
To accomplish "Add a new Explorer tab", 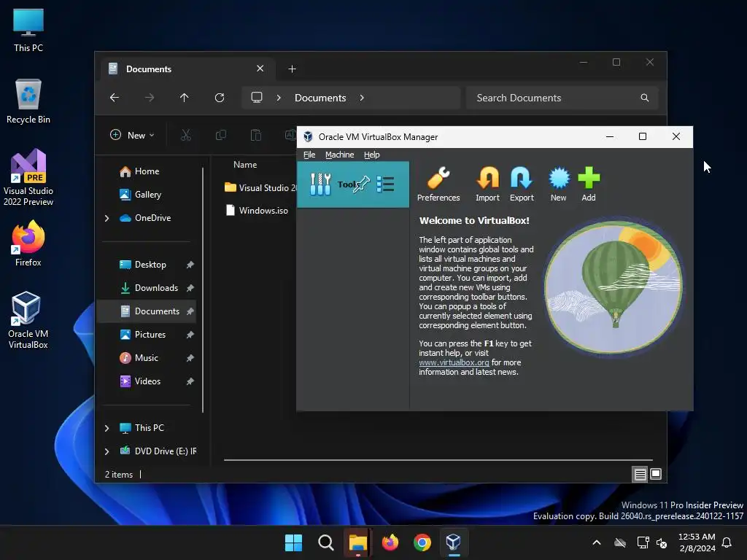I will point(292,69).
